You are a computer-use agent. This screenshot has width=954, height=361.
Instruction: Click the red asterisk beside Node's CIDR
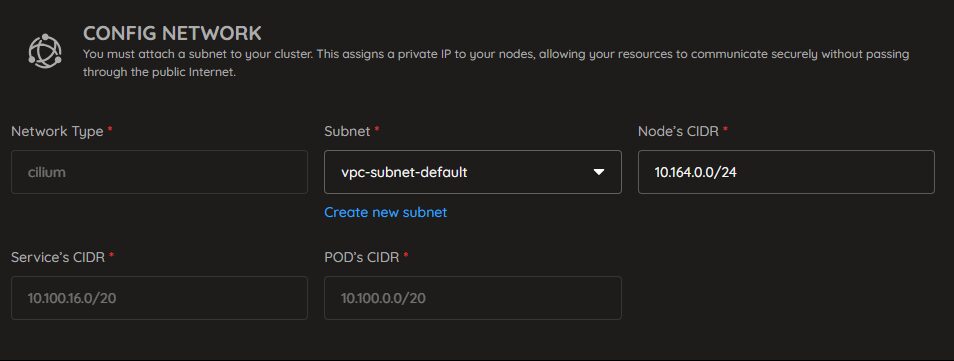(725, 129)
